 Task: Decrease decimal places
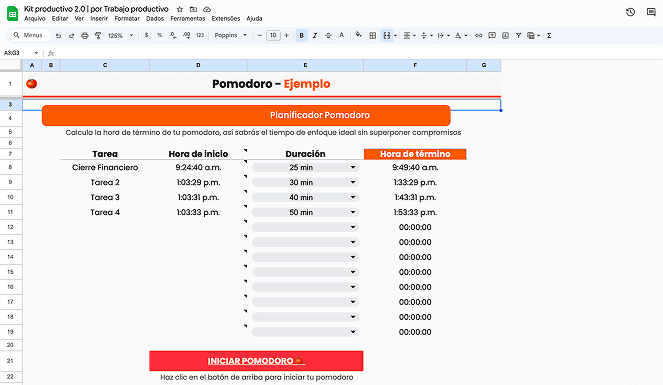pos(173,35)
